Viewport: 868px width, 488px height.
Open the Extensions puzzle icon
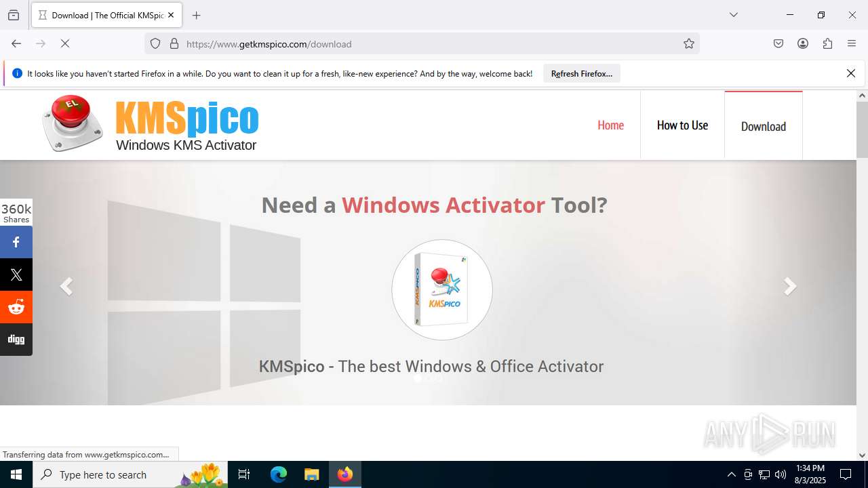(x=827, y=43)
